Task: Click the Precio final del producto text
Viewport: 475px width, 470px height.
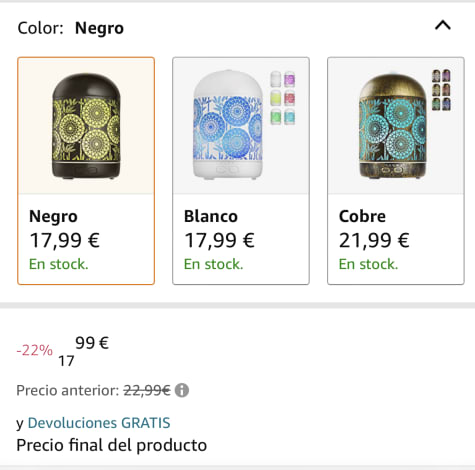Action: [112, 445]
